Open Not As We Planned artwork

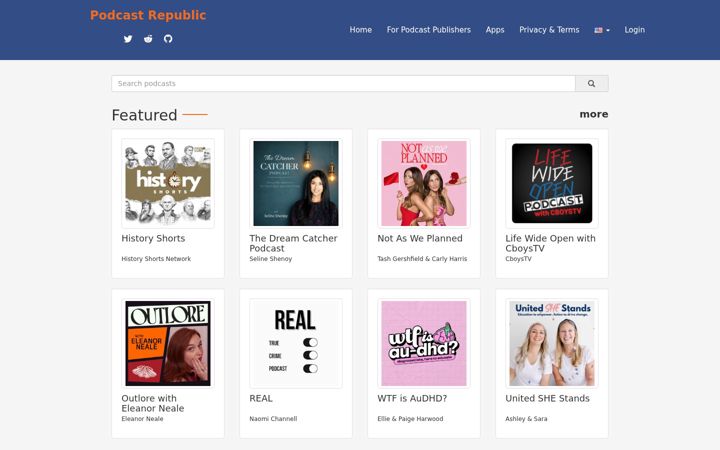pyautogui.click(x=424, y=183)
